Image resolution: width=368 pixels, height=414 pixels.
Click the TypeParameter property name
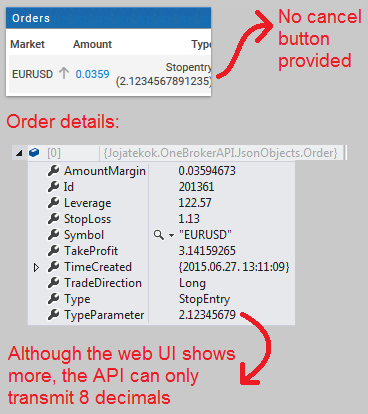pyautogui.click(x=104, y=315)
